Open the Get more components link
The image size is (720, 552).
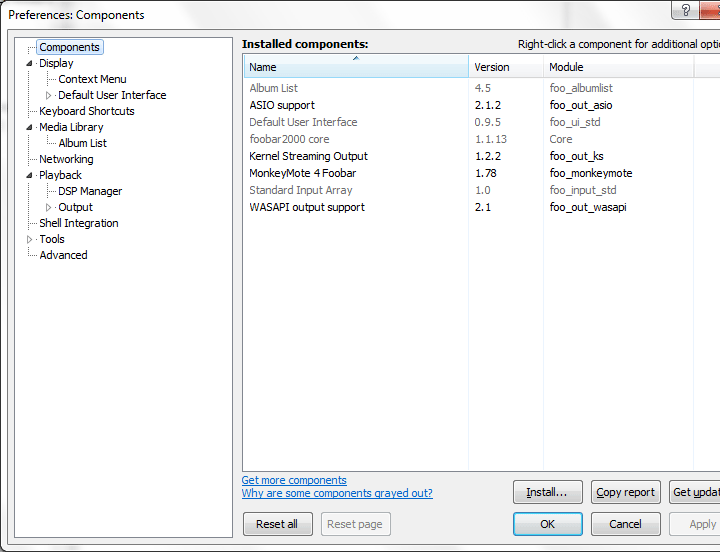pyautogui.click(x=294, y=480)
